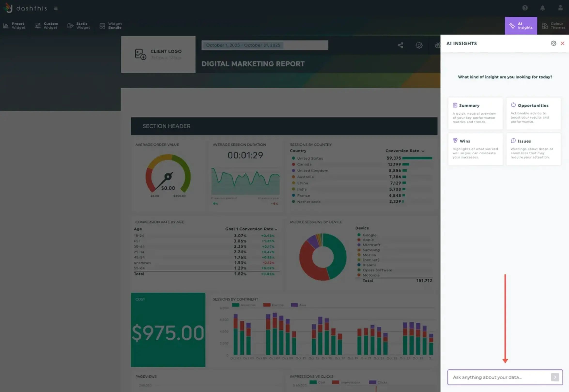Select the Summary insight card
569x392 pixels.
coord(475,113)
